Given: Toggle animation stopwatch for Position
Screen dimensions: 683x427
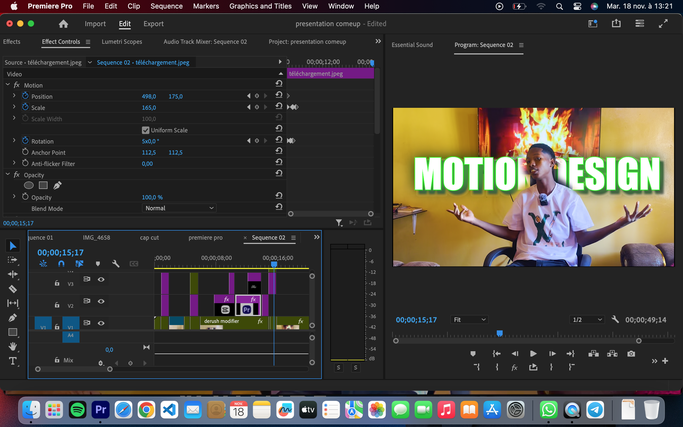Looking at the screenshot, I should [26, 96].
